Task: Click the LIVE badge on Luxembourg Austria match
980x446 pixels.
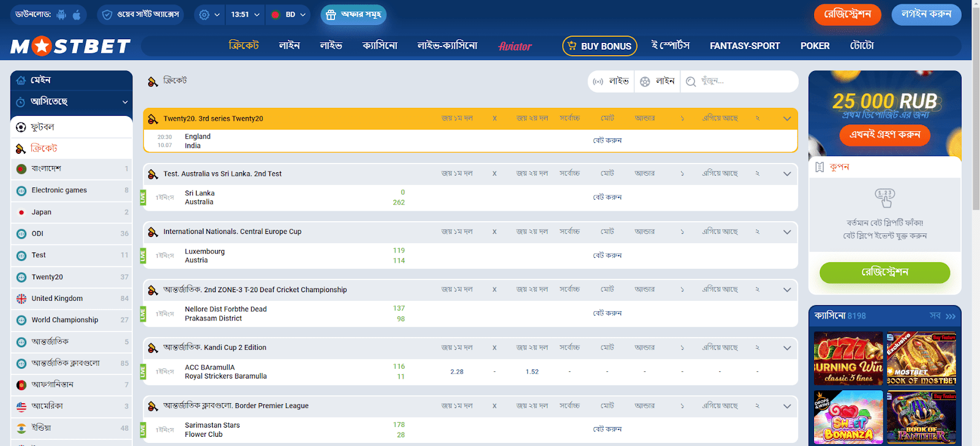Action: pyautogui.click(x=143, y=255)
